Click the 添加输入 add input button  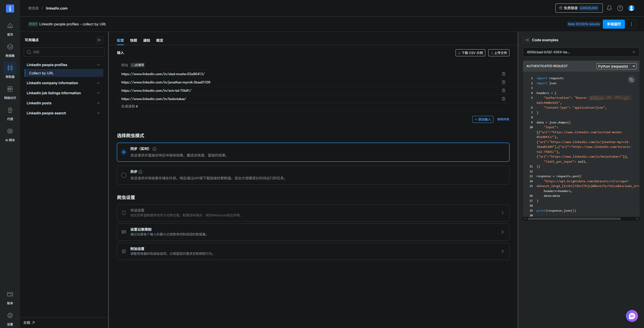pos(482,119)
